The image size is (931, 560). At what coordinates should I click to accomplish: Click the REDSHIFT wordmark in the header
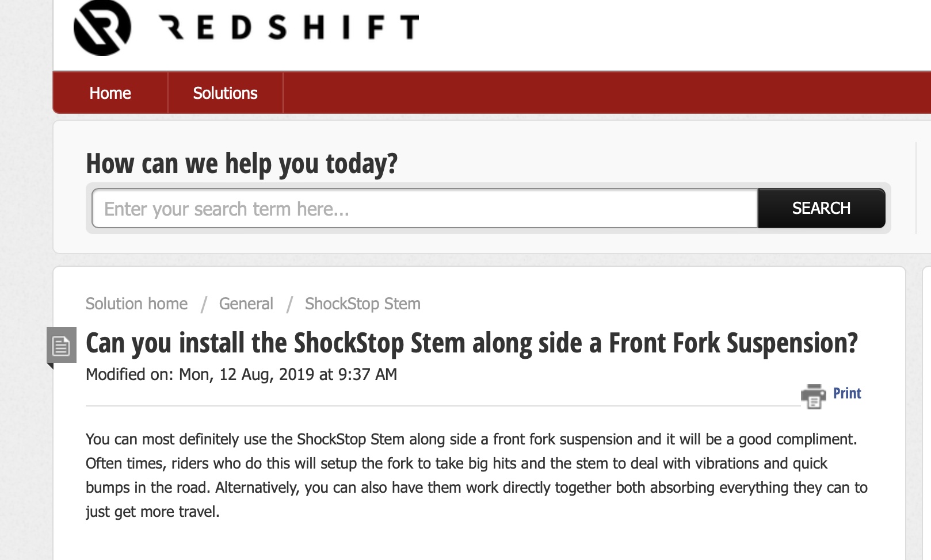coord(289,28)
